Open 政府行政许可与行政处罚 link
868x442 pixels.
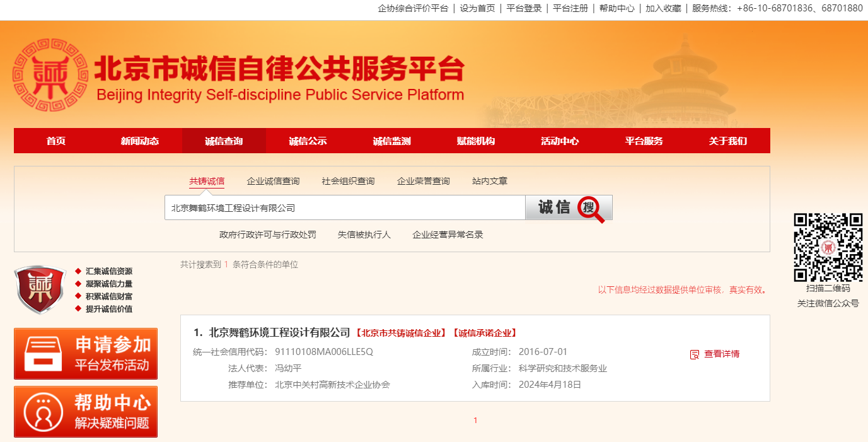[x=268, y=235]
